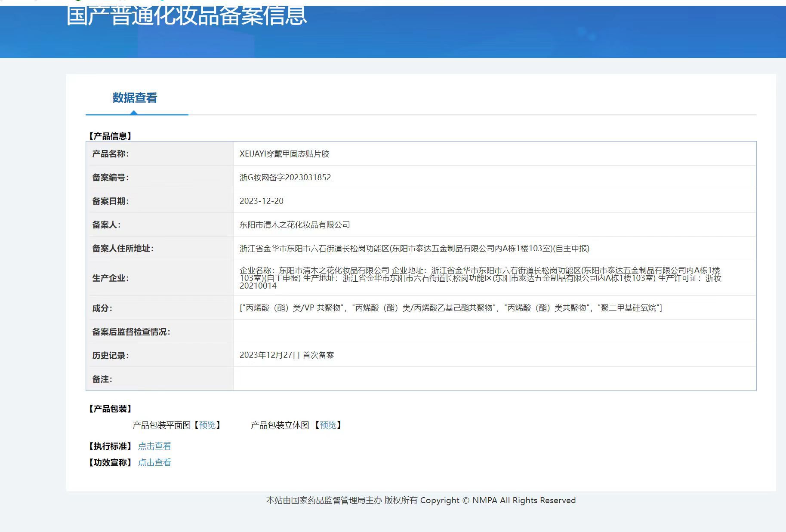Click the NMPA copyright footer text
This screenshot has height=532, width=786.
pyautogui.click(x=421, y=500)
